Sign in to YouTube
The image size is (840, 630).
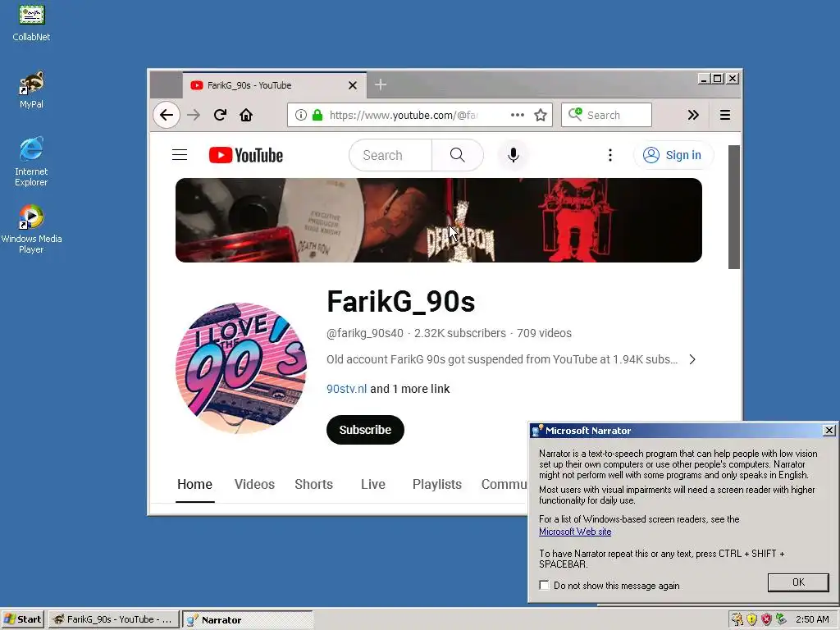pos(673,155)
